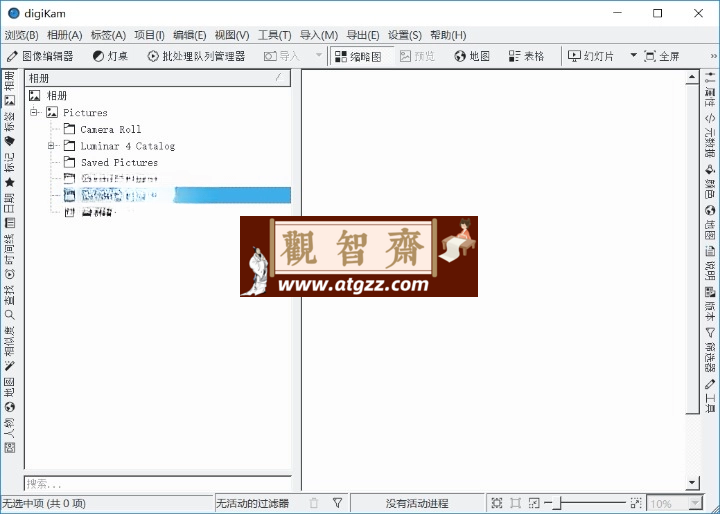Open the 工具(T) tools menu
Viewport: 720px width, 514px height.
[x=275, y=35]
